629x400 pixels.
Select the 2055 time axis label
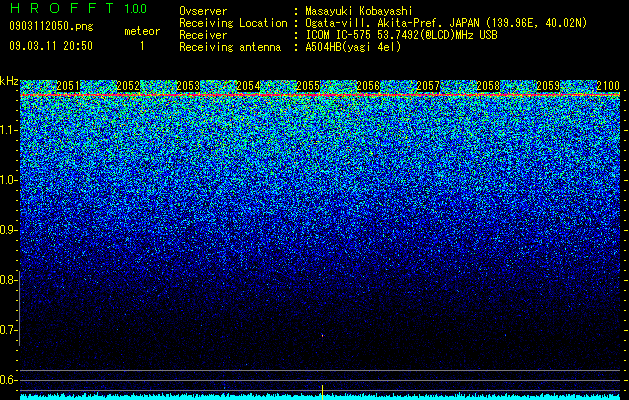tap(308, 85)
